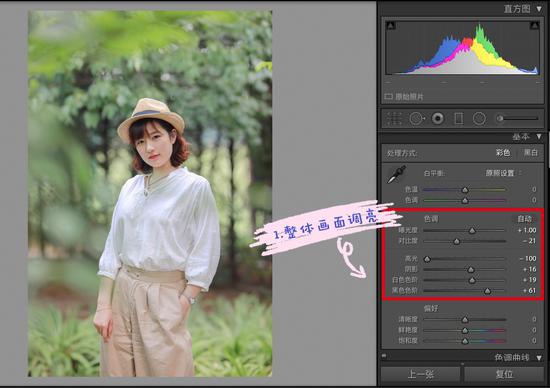This screenshot has height=388, width=550.
Task: Collapse the 基本 basic panel
Action: click(539, 136)
